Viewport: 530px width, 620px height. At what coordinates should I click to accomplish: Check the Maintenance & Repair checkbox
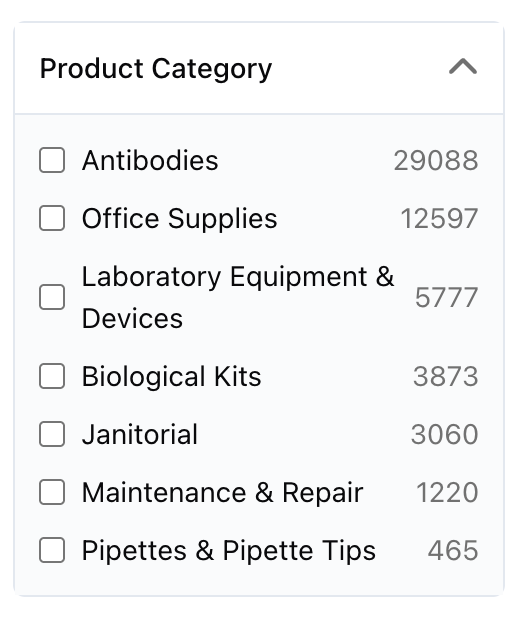[x=52, y=492]
